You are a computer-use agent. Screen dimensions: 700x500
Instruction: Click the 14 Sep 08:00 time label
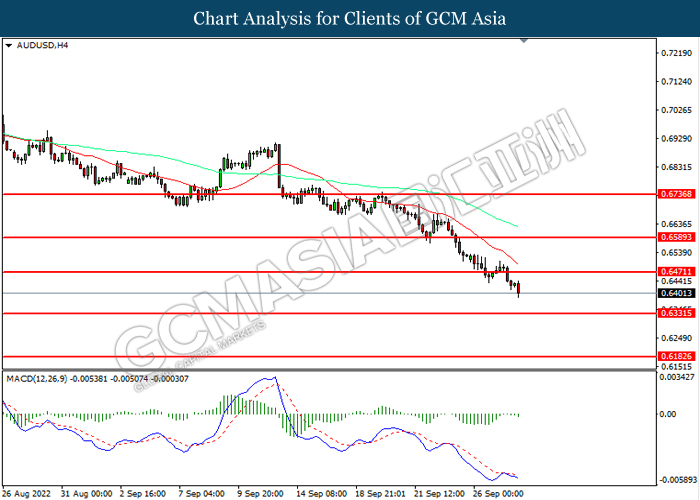(x=321, y=494)
